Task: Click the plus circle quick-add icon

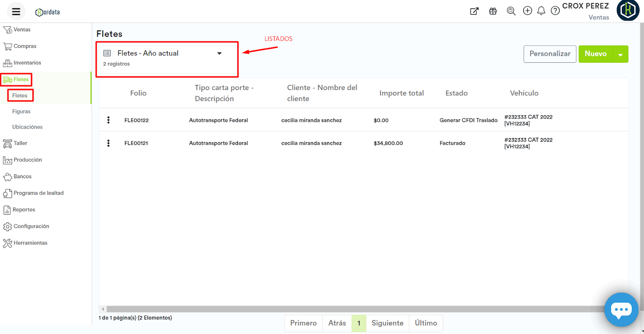Action: coord(527,11)
